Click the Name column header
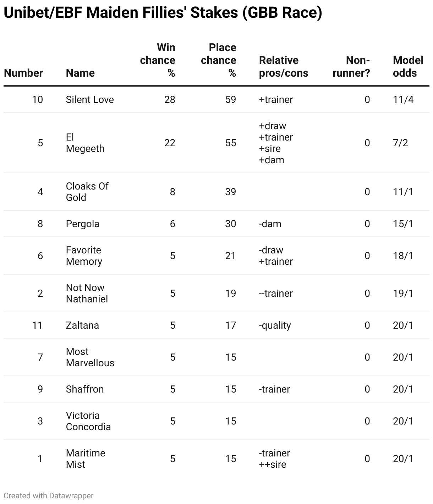The height and width of the screenshot is (504, 433). coord(80,73)
